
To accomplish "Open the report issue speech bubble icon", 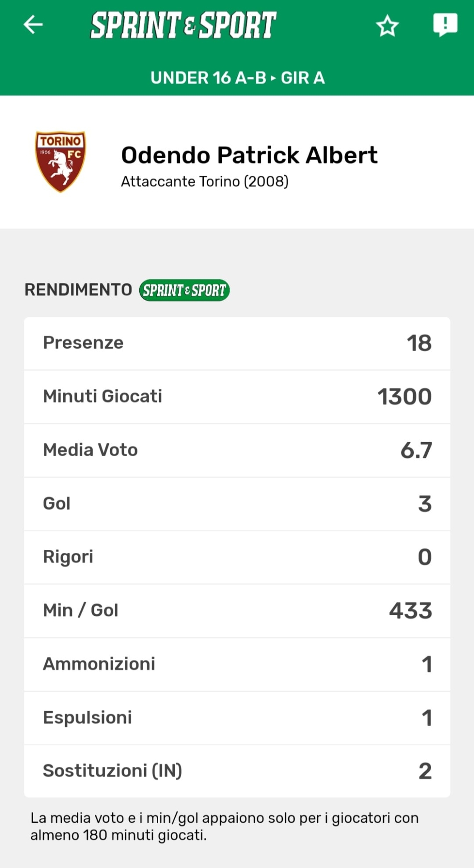I will coord(445,24).
